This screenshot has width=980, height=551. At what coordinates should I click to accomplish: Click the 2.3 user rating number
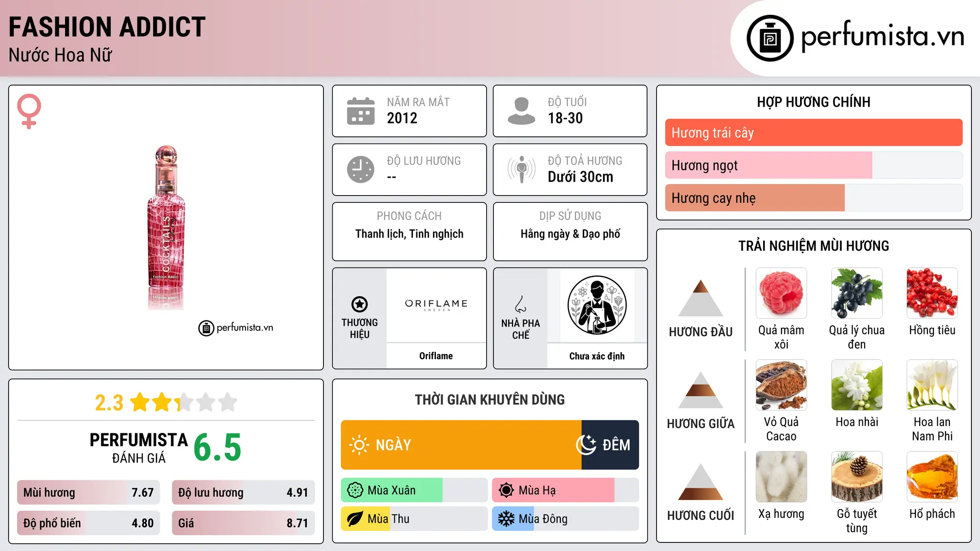109,403
